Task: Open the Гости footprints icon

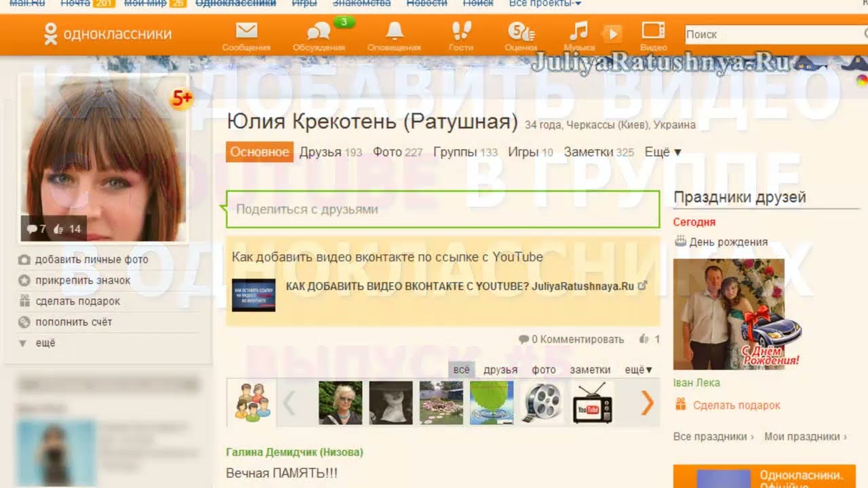Action: point(461,31)
